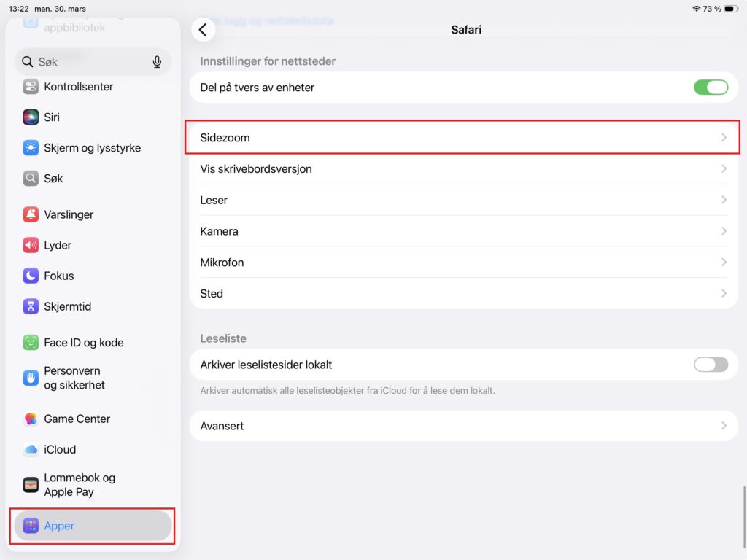Select Siri label in the sidebar
Image resolution: width=747 pixels, height=560 pixels.
(52, 117)
